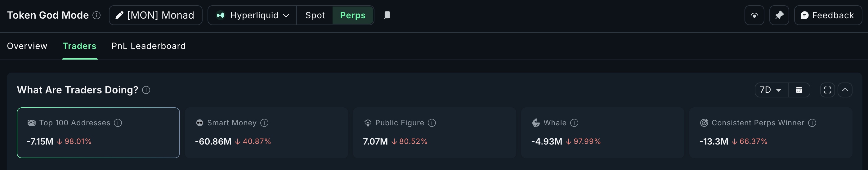Click the pin icon button
The width and height of the screenshot is (868, 170).
(779, 15)
